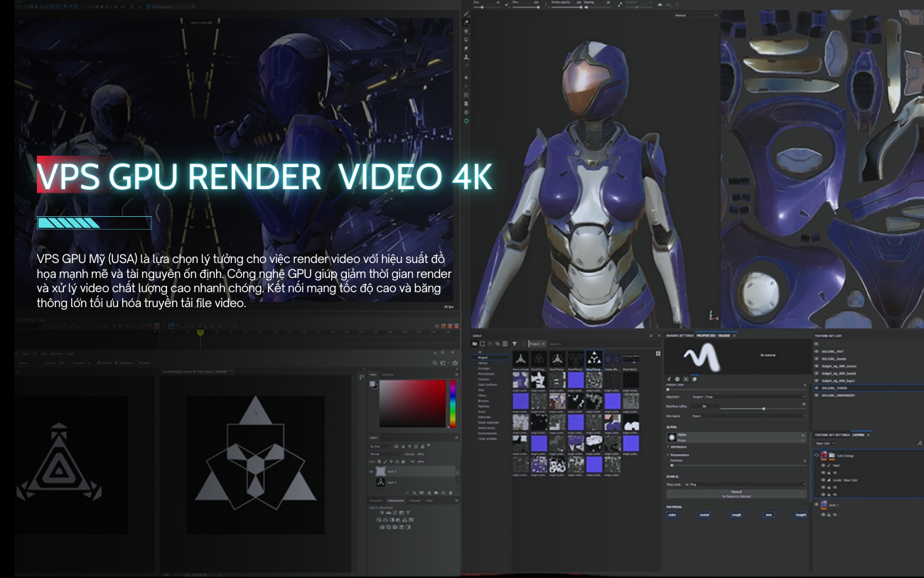Open the Swatches tab in Photoshop

click(387, 374)
